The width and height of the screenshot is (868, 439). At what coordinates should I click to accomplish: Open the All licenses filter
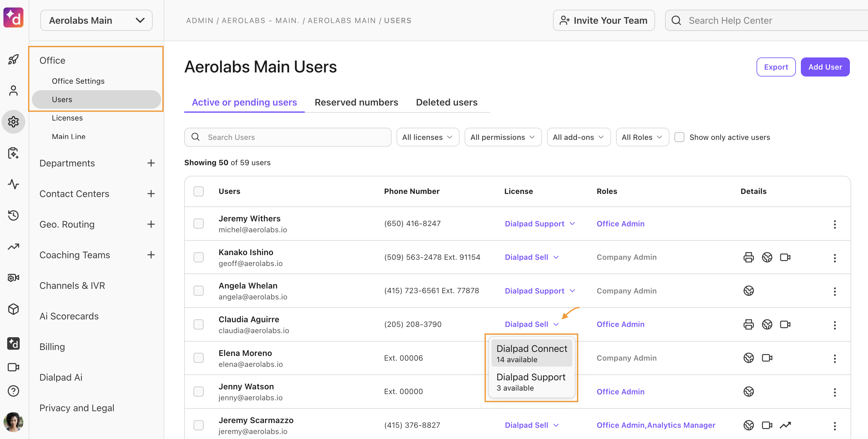pos(427,137)
